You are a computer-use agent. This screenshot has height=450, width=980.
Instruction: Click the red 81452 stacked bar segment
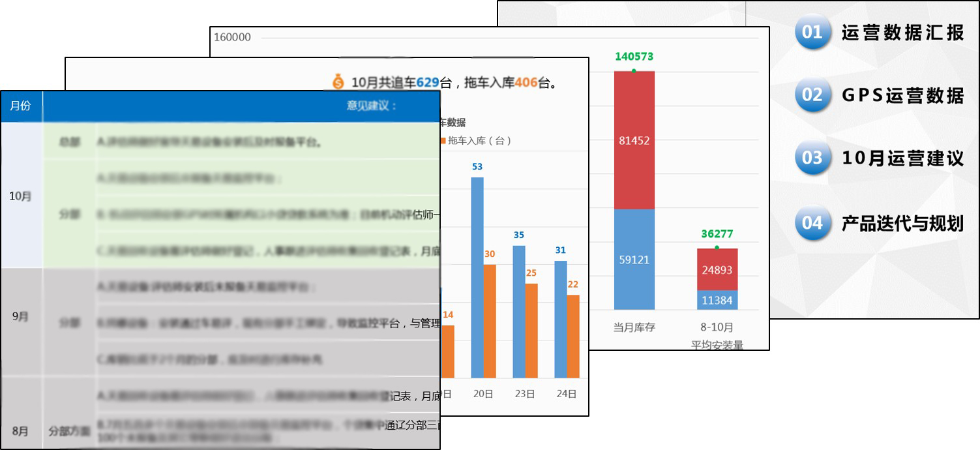(x=634, y=140)
